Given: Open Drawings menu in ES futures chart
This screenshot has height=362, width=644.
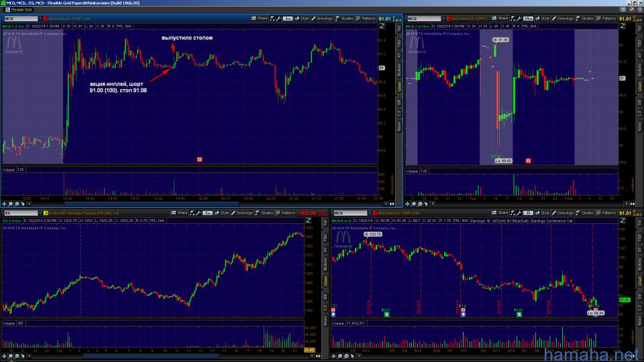Looking at the screenshot, I should click(x=242, y=213).
